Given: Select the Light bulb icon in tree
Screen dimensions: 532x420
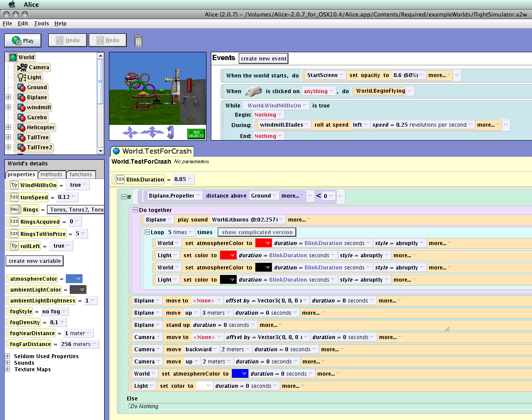Looking at the screenshot, I should point(21,77).
